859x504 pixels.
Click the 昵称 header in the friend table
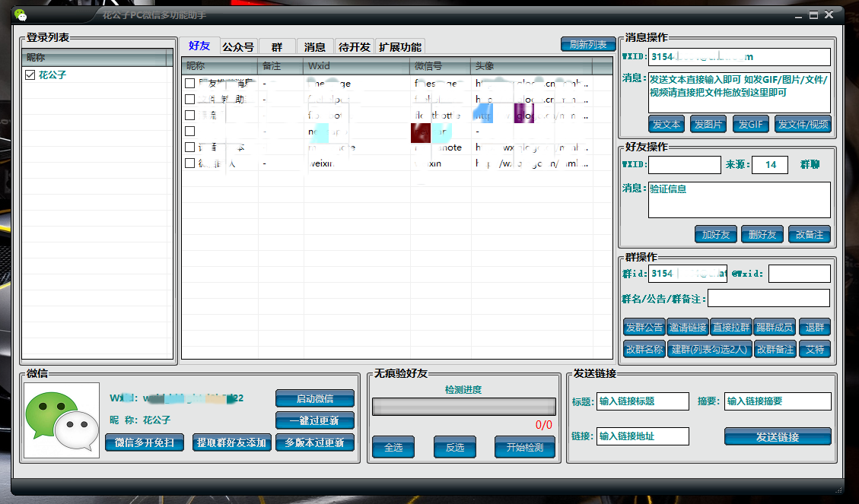coord(220,65)
